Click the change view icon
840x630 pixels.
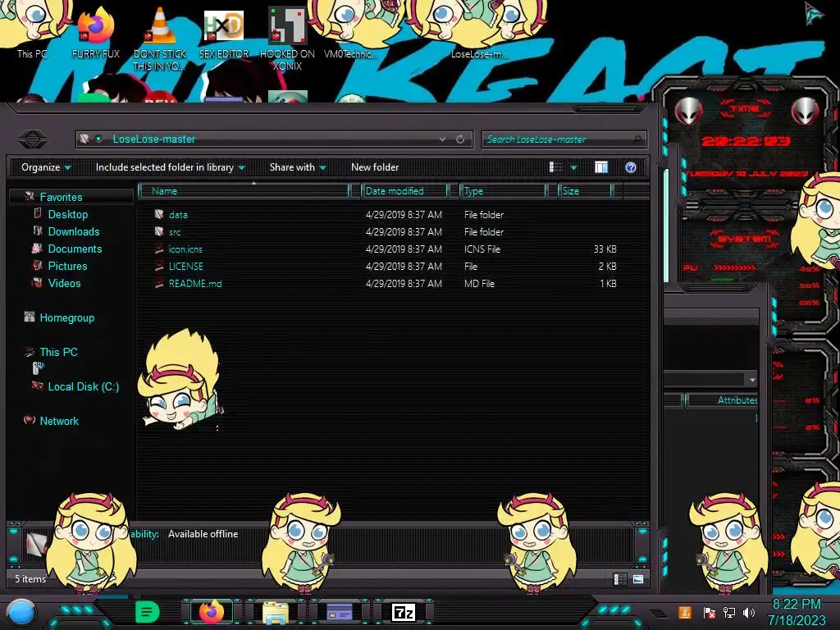pyautogui.click(x=555, y=167)
